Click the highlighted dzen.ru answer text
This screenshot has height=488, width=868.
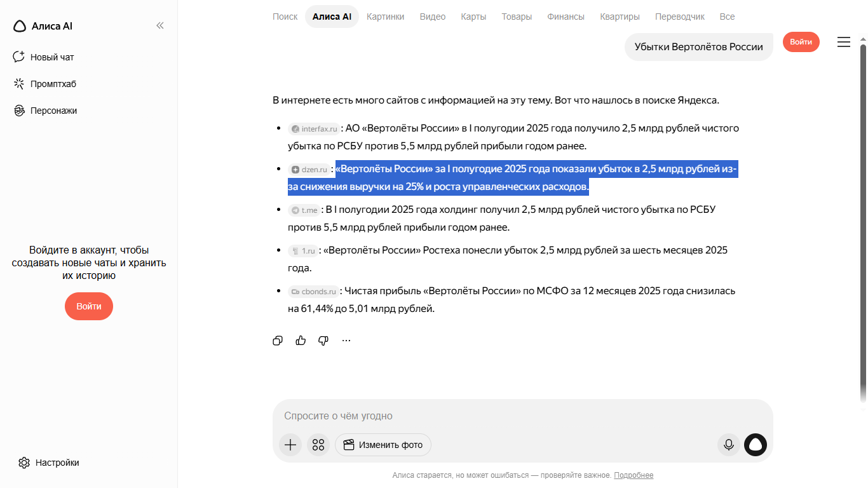[x=512, y=177]
